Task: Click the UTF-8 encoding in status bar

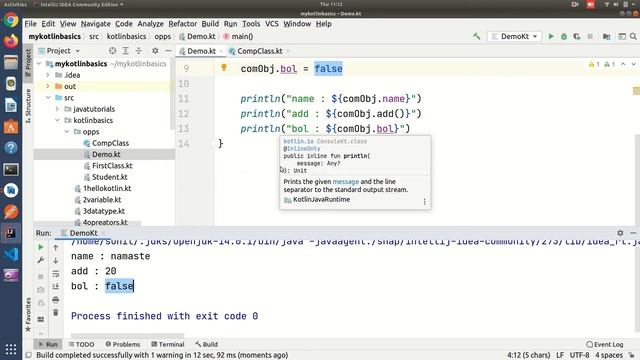Action: pyautogui.click(x=579, y=355)
